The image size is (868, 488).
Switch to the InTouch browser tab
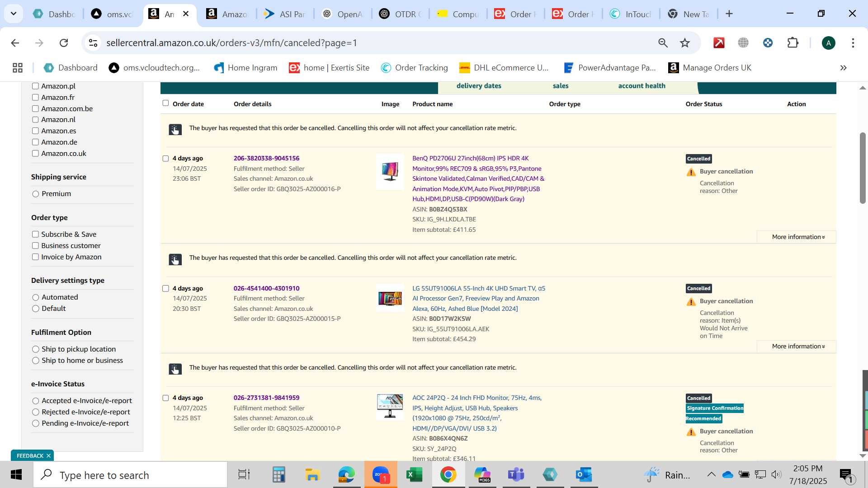pos(631,14)
